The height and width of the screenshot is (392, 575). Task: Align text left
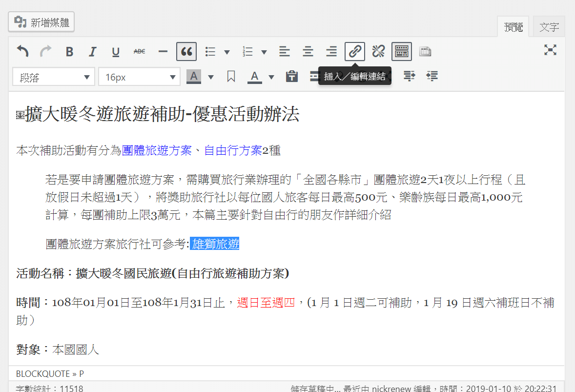coord(284,51)
